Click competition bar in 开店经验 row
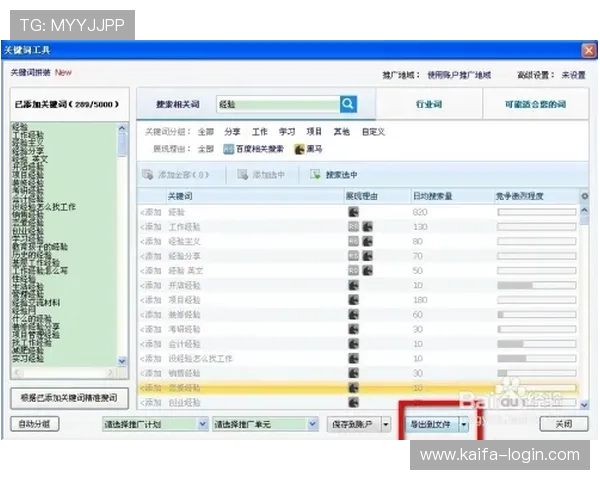Screen dimensions: 600x480 537,285
